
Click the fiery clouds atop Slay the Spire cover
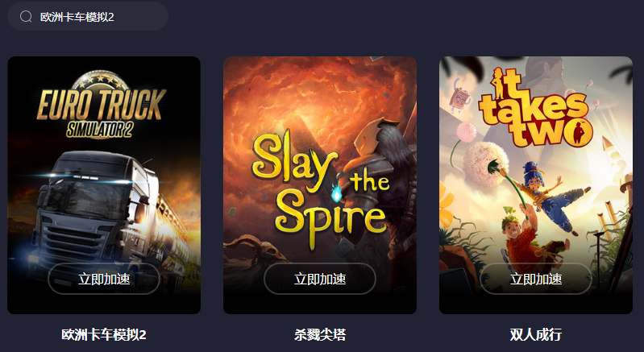(x=316, y=90)
